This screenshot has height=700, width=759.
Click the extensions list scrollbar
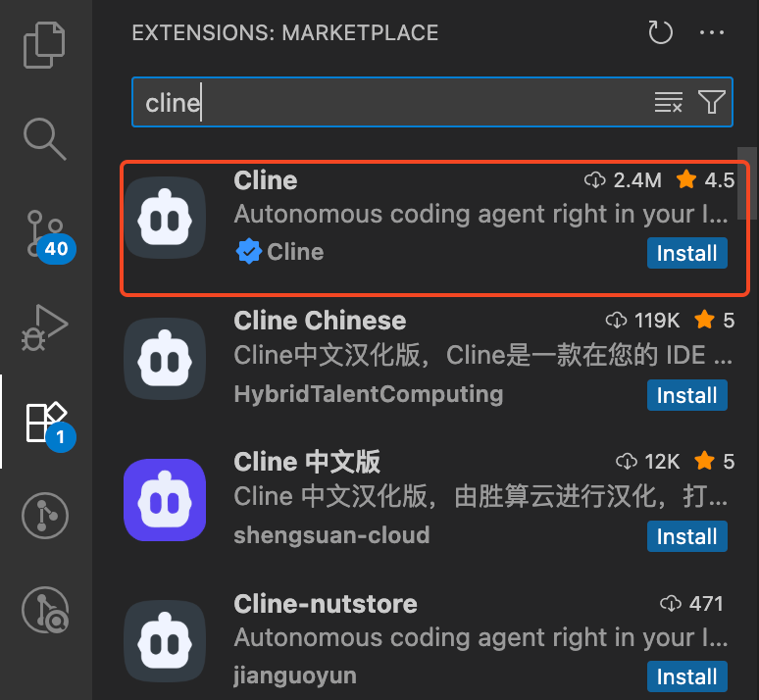pos(747,183)
